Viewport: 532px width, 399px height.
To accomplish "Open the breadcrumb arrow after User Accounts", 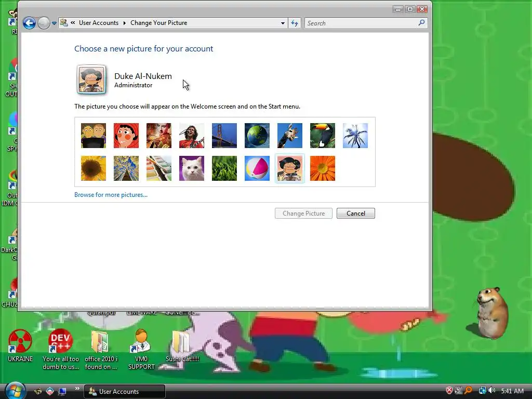I will [x=125, y=23].
